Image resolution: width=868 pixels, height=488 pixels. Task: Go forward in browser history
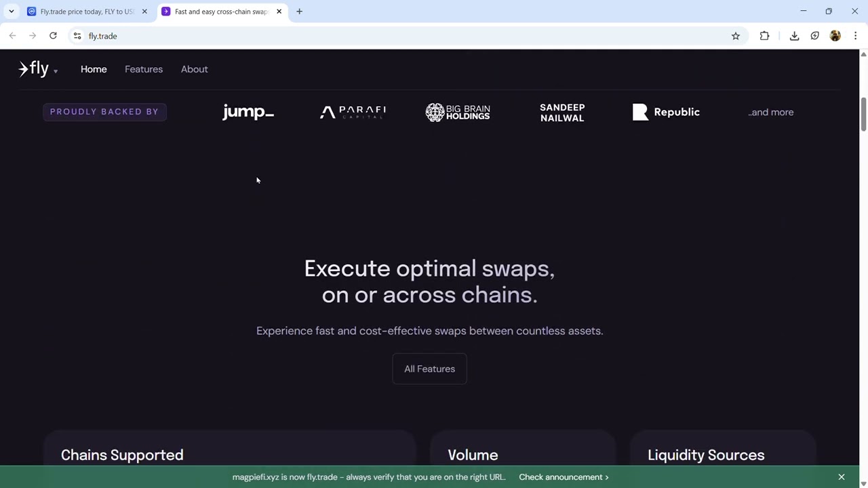33,36
